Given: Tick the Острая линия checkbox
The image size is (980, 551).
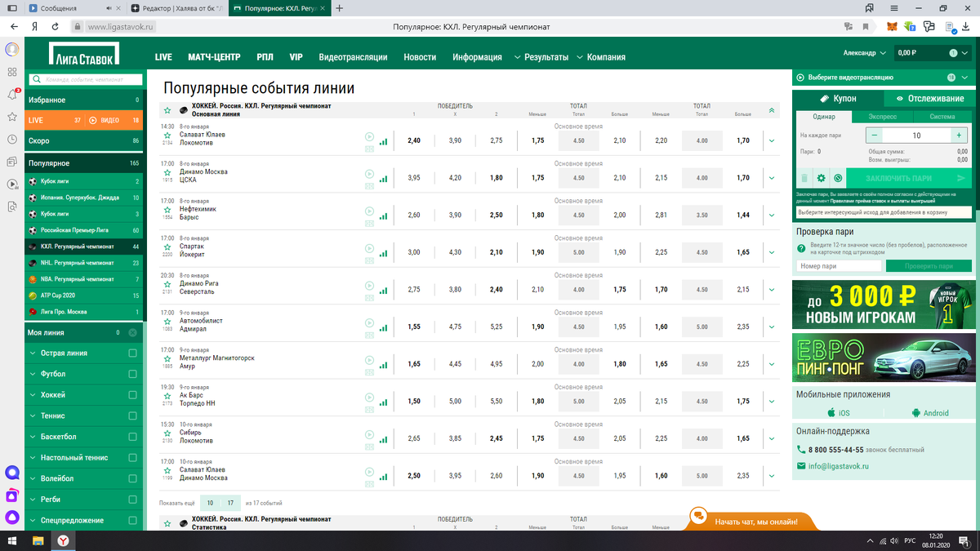Looking at the screenshot, I should (132, 353).
